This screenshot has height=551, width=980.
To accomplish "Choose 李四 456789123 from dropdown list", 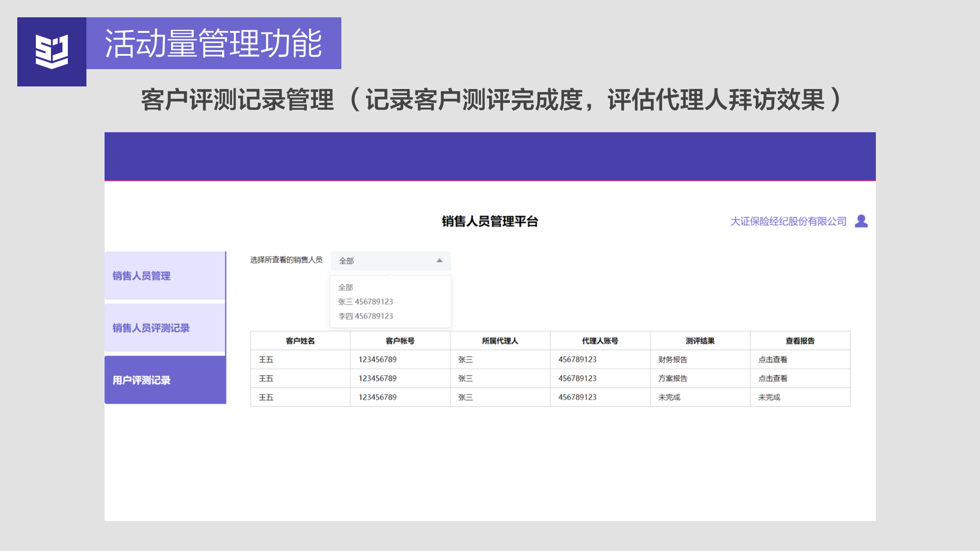I will coord(366,316).
